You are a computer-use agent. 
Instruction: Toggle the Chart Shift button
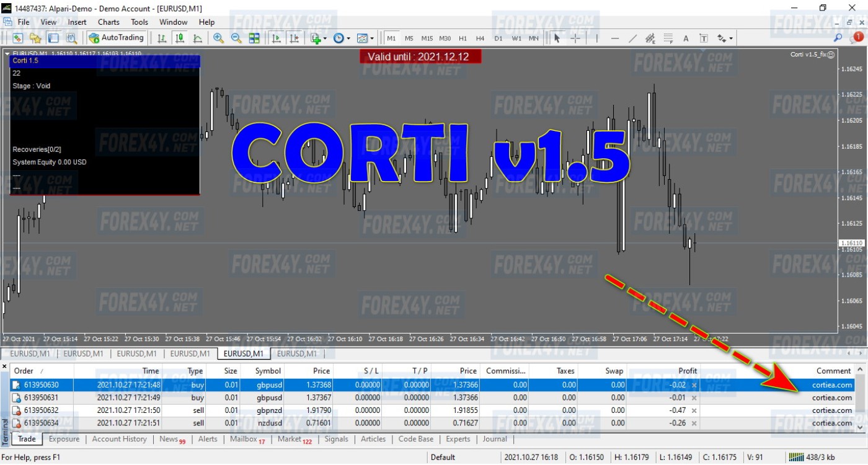point(294,38)
